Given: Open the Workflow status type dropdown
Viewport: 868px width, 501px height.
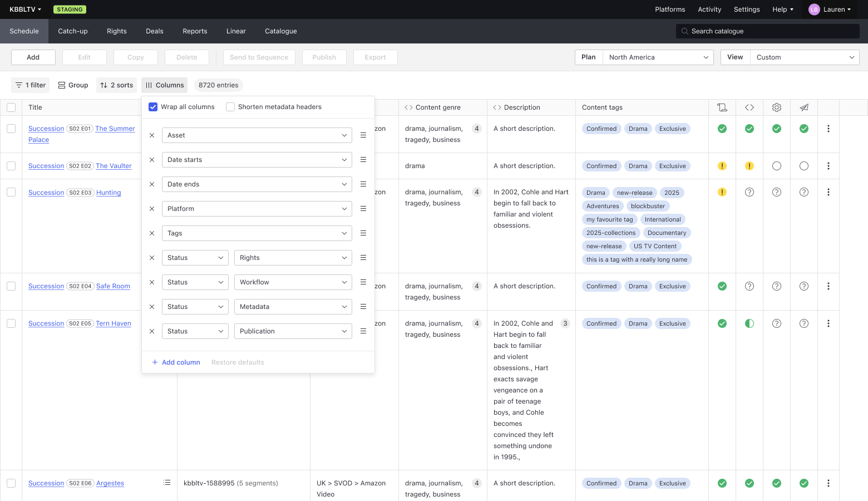Looking at the screenshot, I should pos(195,282).
